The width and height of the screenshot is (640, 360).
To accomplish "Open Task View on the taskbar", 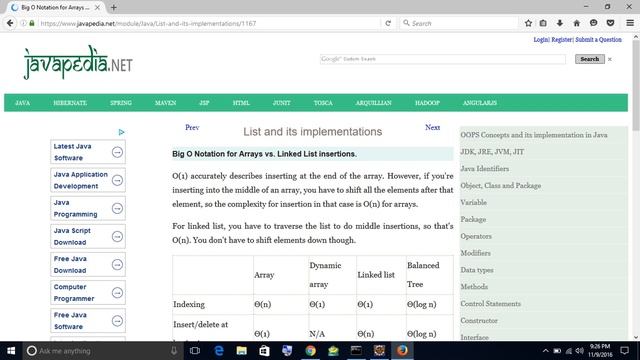I will click(195, 351).
